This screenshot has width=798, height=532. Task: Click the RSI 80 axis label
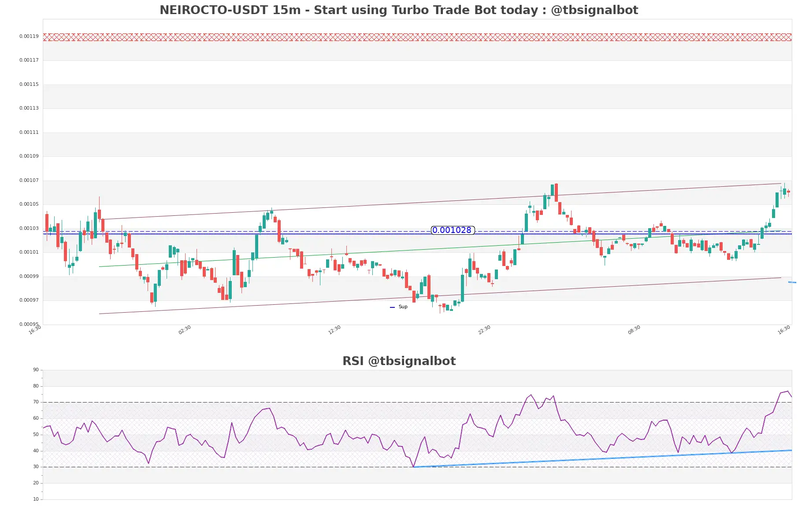pos(36,386)
